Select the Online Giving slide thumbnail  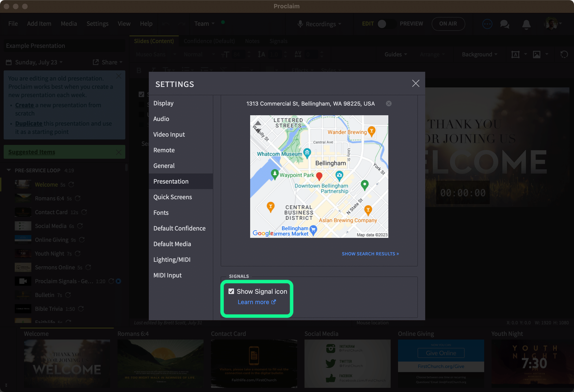coord(441,363)
